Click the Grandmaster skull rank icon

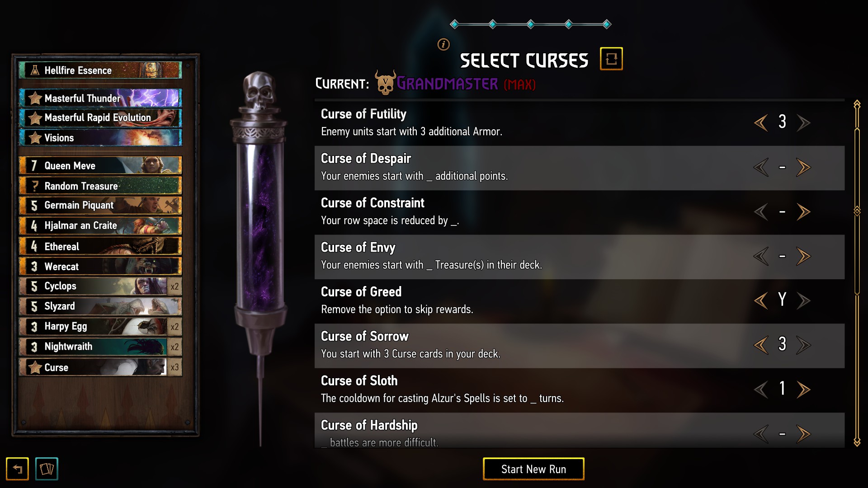tap(385, 82)
